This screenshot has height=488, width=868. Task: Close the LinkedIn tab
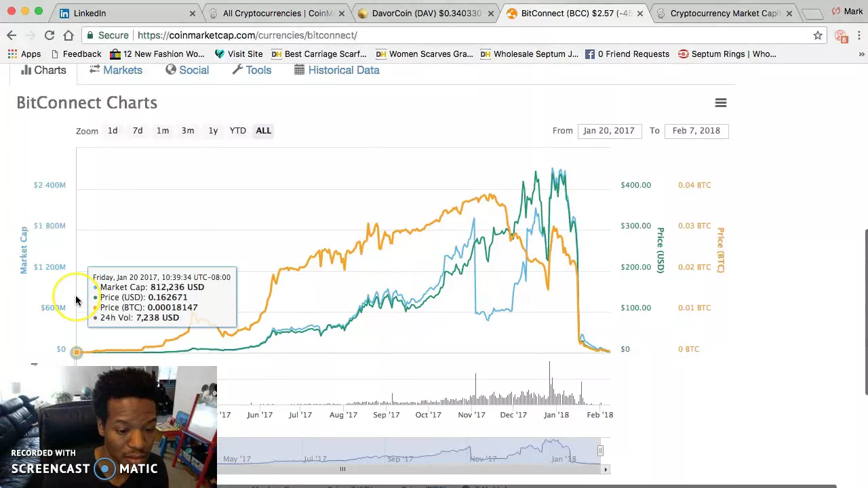click(x=193, y=13)
